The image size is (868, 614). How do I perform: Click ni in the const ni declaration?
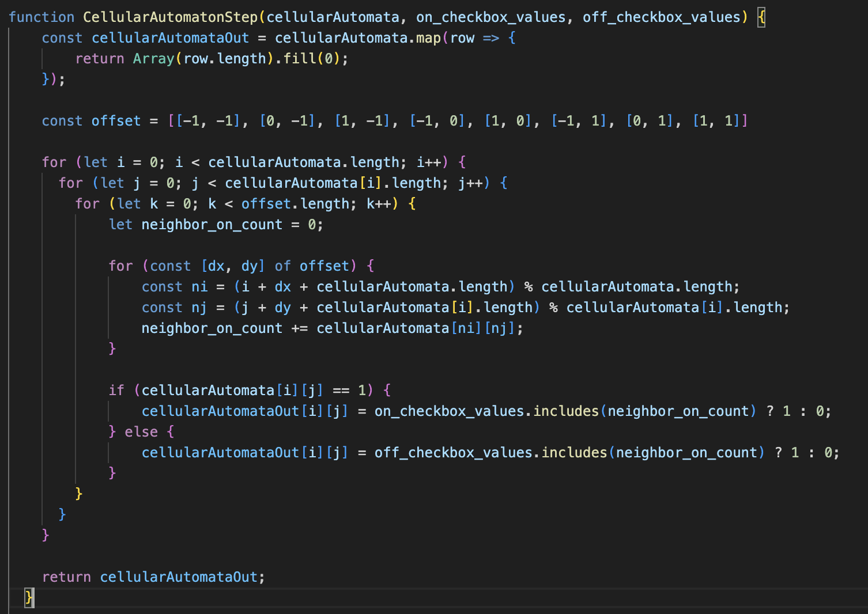pyautogui.click(x=199, y=287)
